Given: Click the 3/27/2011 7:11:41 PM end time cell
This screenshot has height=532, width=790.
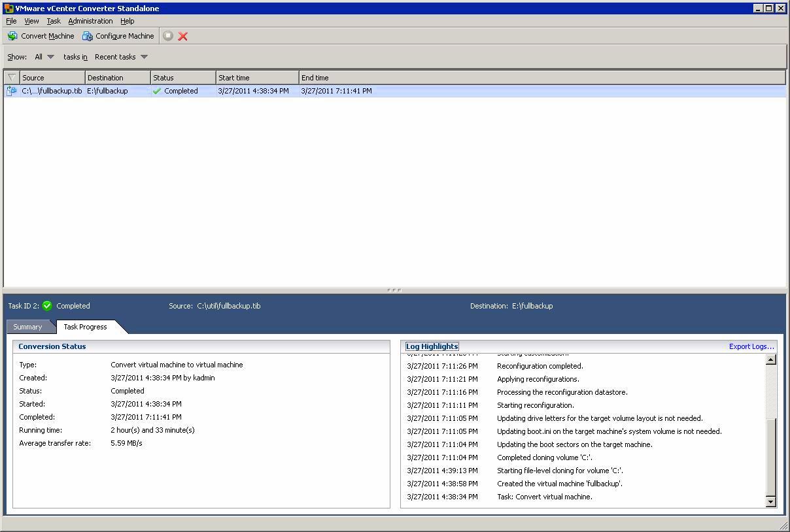Looking at the screenshot, I should pyautogui.click(x=336, y=91).
